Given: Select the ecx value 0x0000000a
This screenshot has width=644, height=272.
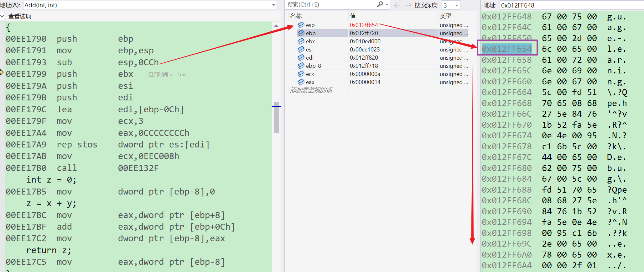Looking at the screenshot, I should coord(365,74).
